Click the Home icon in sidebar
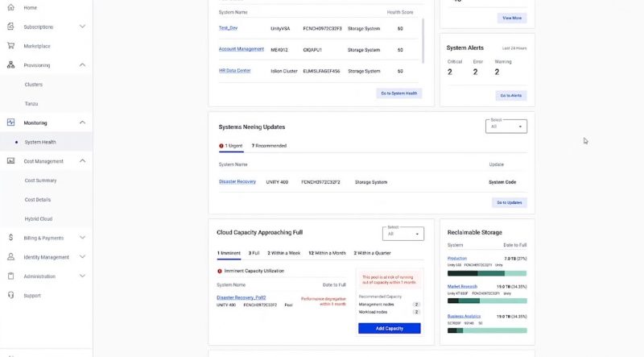This screenshot has width=644, height=357. pyautogui.click(x=10, y=7)
